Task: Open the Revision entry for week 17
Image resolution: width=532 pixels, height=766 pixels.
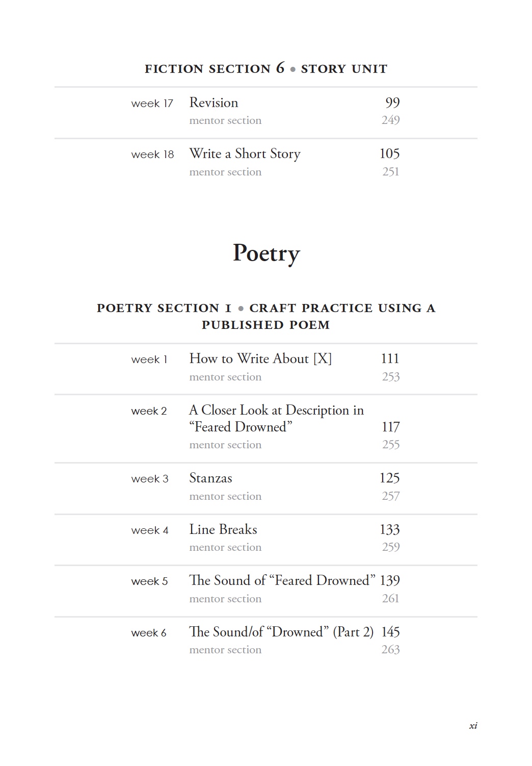Action: 214,103
